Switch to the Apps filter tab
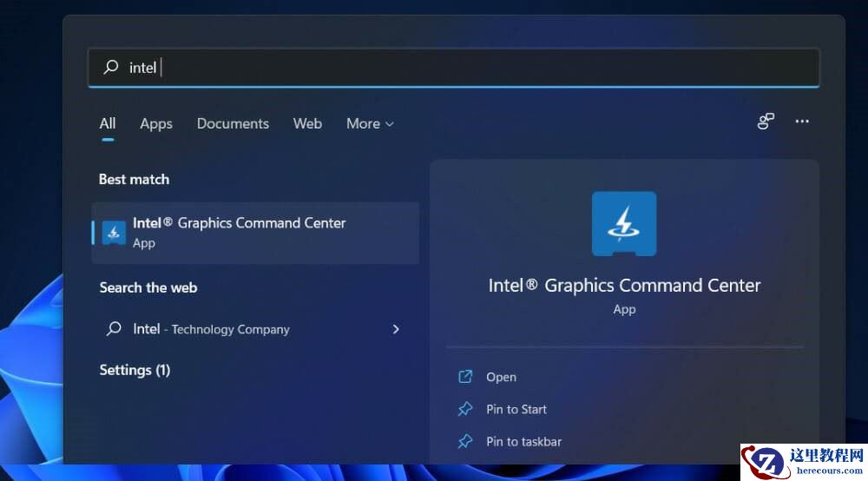The height and width of the screenshot is (481, 868). pos(156,123)
